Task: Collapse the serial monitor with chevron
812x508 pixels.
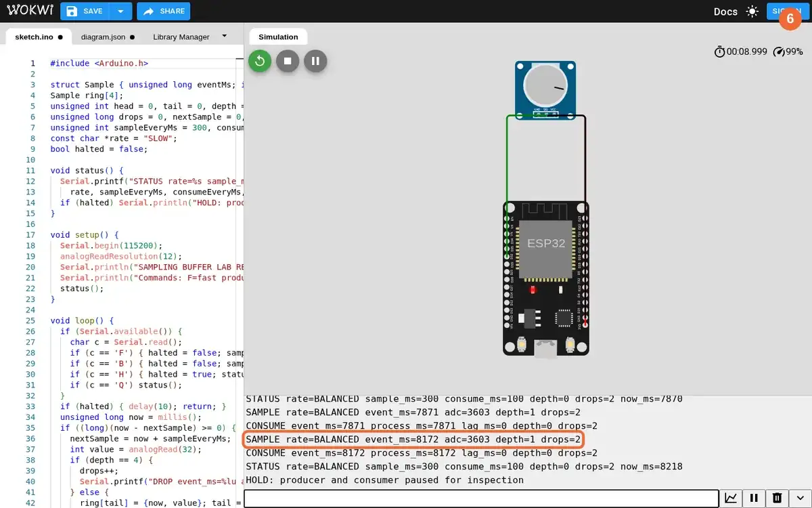Action: 800,499
